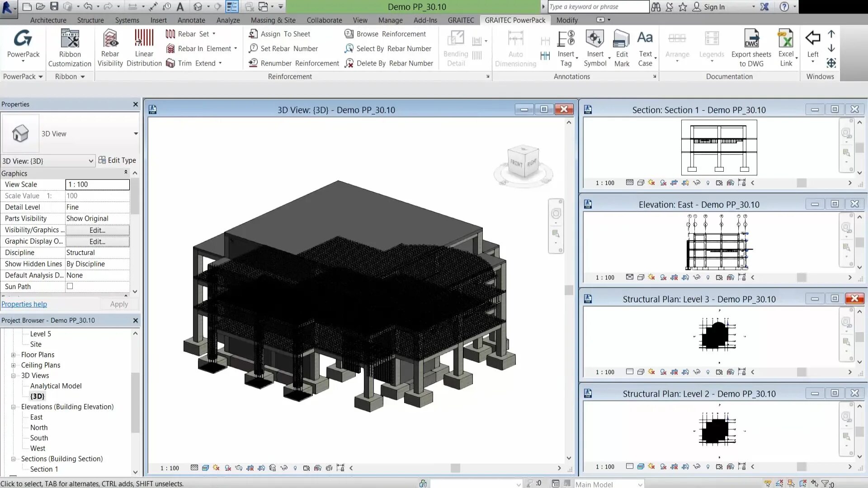Switch to the Structure ribbon tab
Image resolution: width=868 pixels, height=488 pixels.
pyautogui.click(x=90, y=20)
